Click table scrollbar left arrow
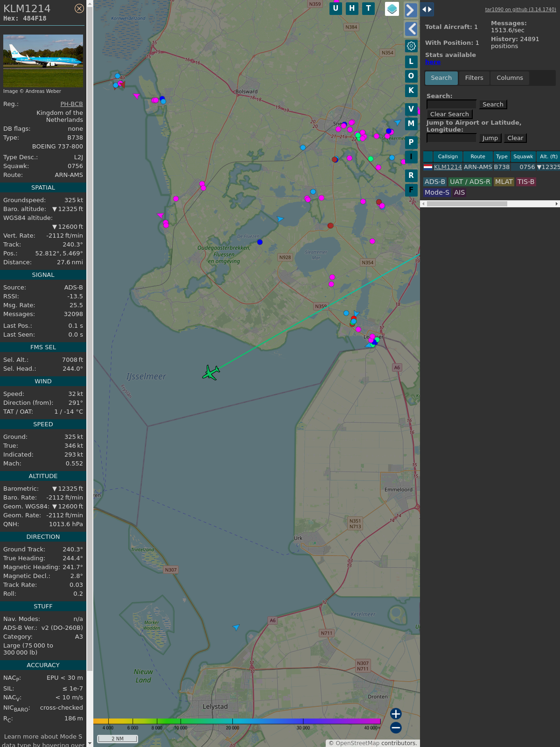 (423, 204)
